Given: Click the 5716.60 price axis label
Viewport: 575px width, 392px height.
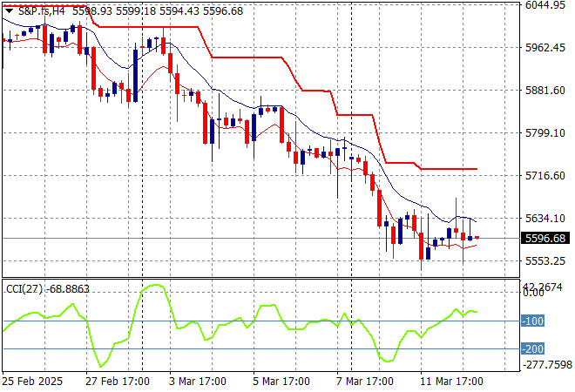Looking at the screenshot, I should pos(545,176).
